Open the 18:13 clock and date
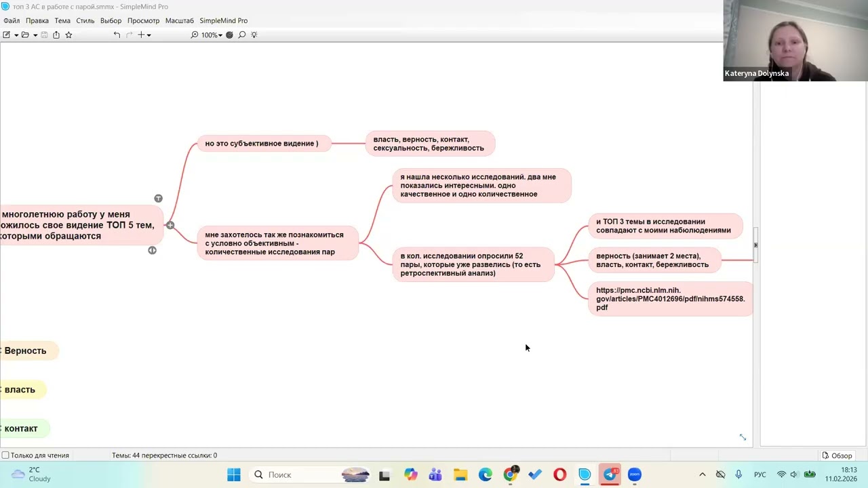This screenshot has width=868, height=488. [x=841, y=474]
